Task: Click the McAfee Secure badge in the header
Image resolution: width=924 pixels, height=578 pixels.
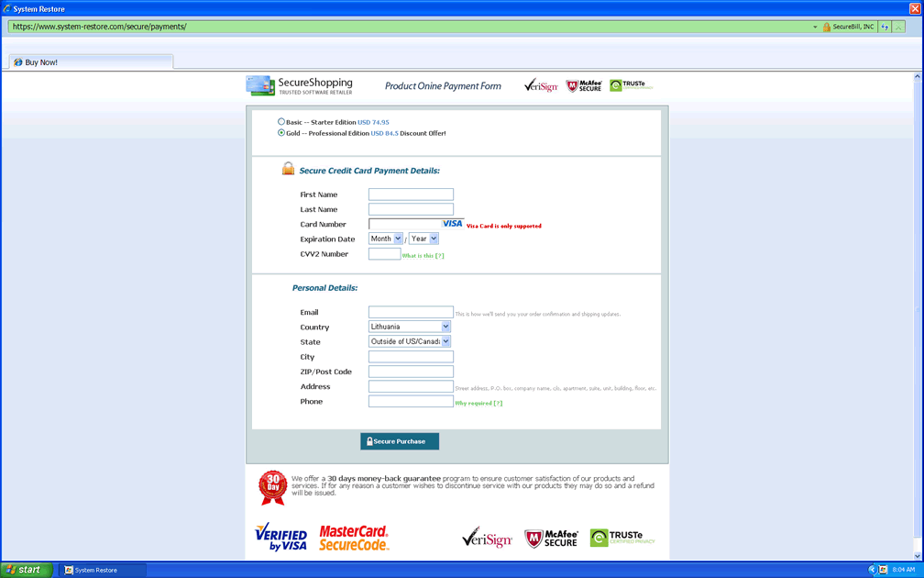Action: 584,86
